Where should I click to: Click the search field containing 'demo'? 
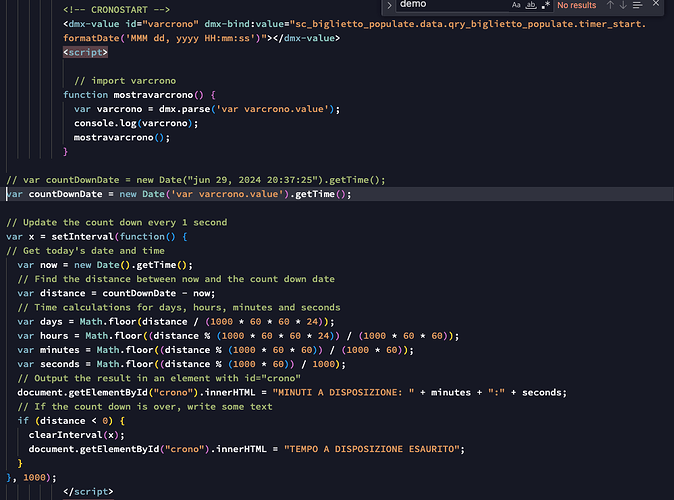tap(450, 6)
